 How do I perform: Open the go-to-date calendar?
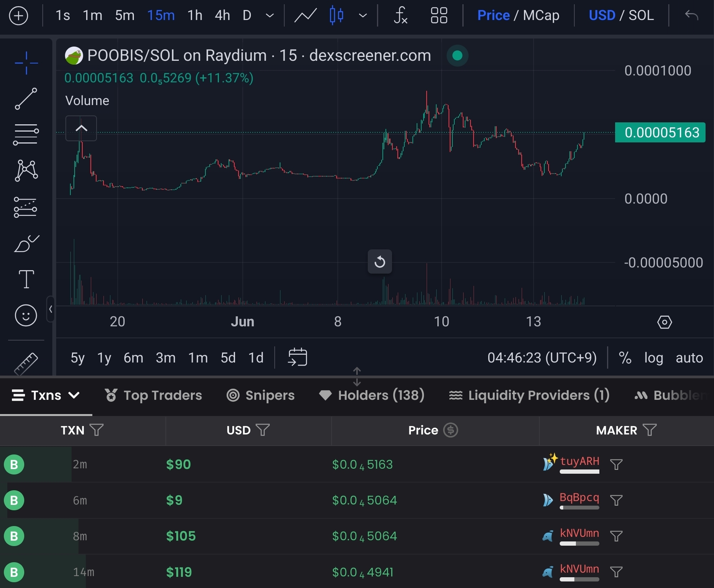298,357
